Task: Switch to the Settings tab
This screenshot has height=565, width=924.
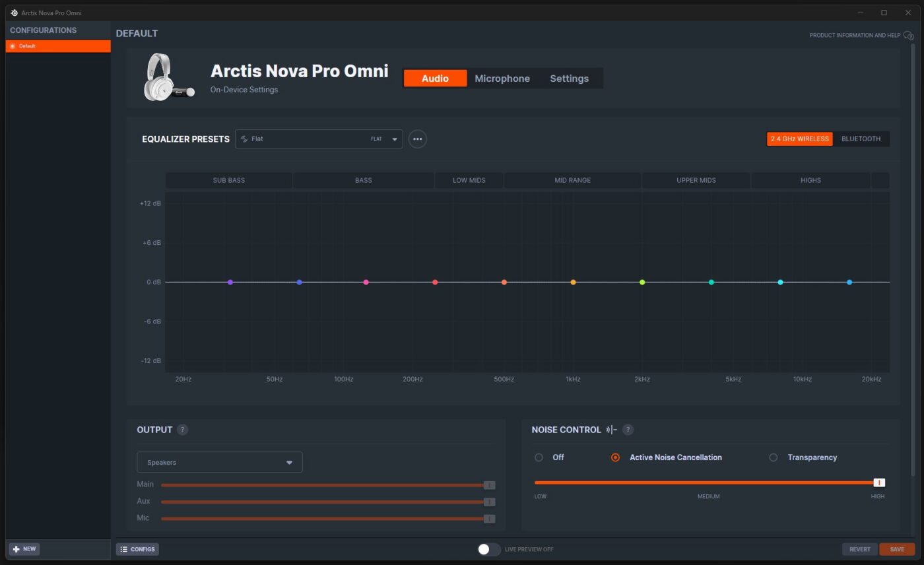Action: coord(569,79)
